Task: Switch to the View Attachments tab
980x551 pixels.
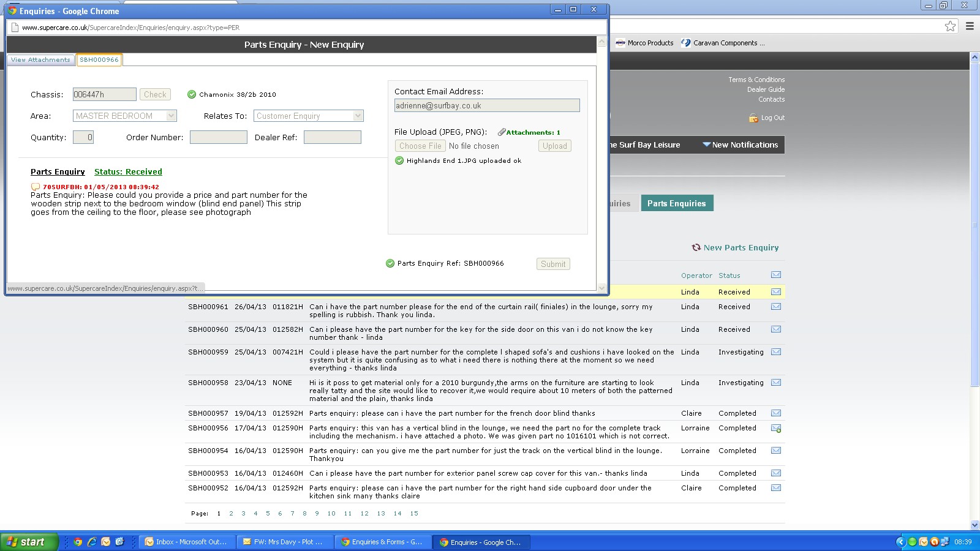Action: tap(40, 60)
